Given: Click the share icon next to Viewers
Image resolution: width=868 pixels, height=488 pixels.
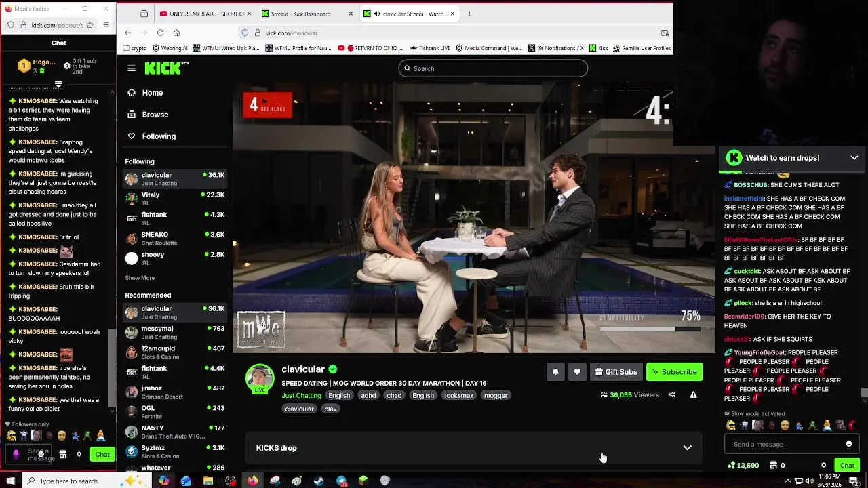Looking at the screenshot, I should click(671, 394).
